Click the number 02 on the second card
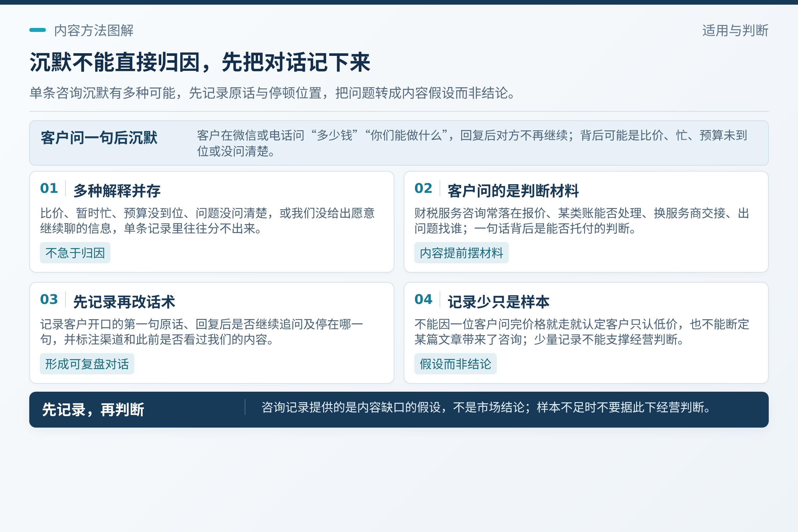The image size is (798, 532). pyautogui.click(x=423, y=188)
